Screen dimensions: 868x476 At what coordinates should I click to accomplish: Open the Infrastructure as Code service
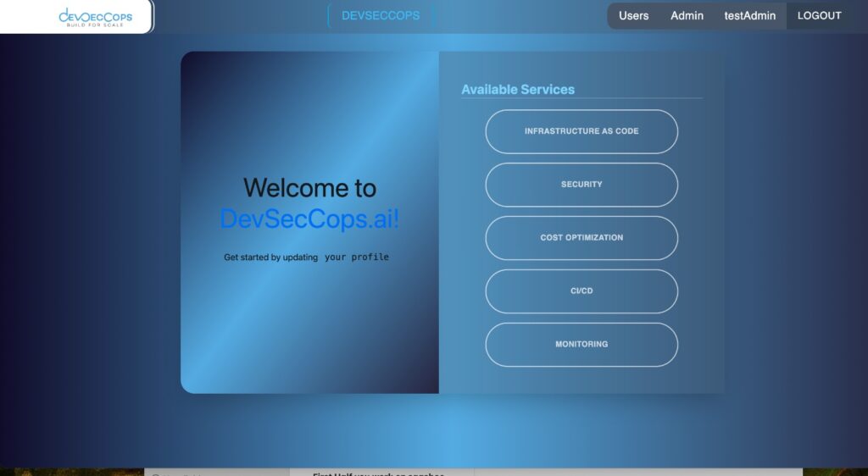[581, 131]
